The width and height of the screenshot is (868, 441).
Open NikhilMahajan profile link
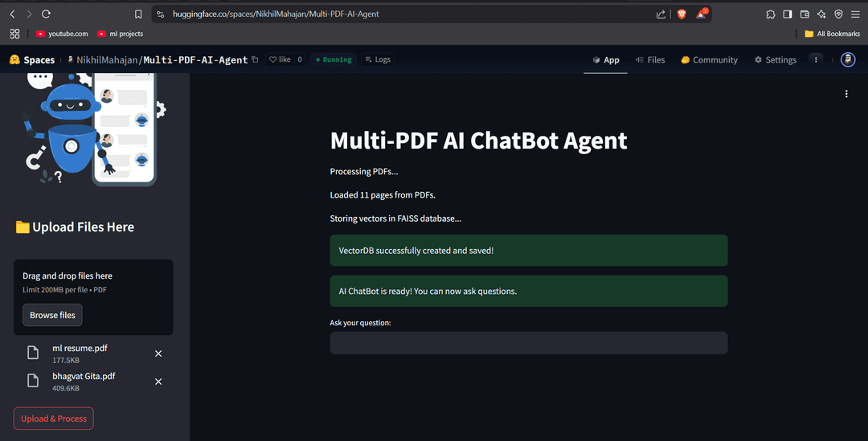tap(107, 59)
